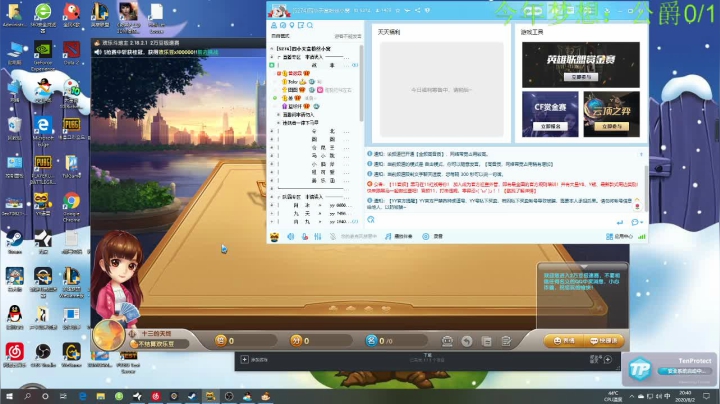The image size is (720, 404).
Task: Click 立即报名 on the CF赏金赛 banner
Action: [550, 126]
